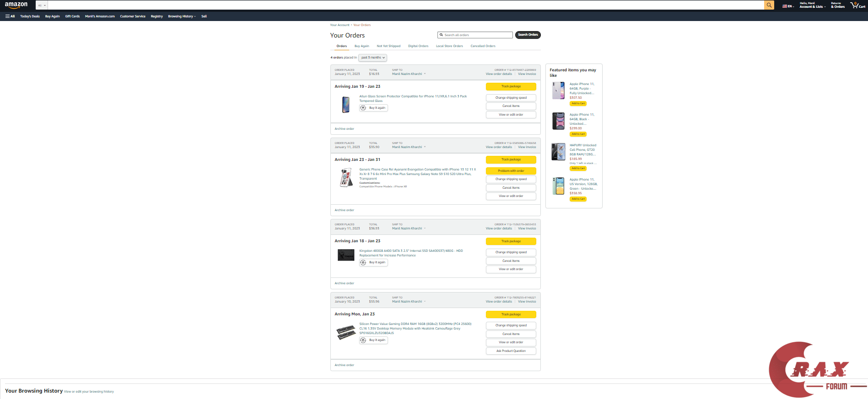Add black iPhone 11 to cart
868x399 pixels.
(578, 134)
